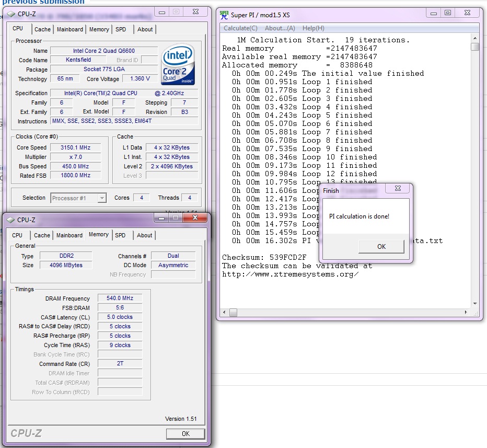Click the Checksum: 539FCD2F line

click(x=264, y=257)
